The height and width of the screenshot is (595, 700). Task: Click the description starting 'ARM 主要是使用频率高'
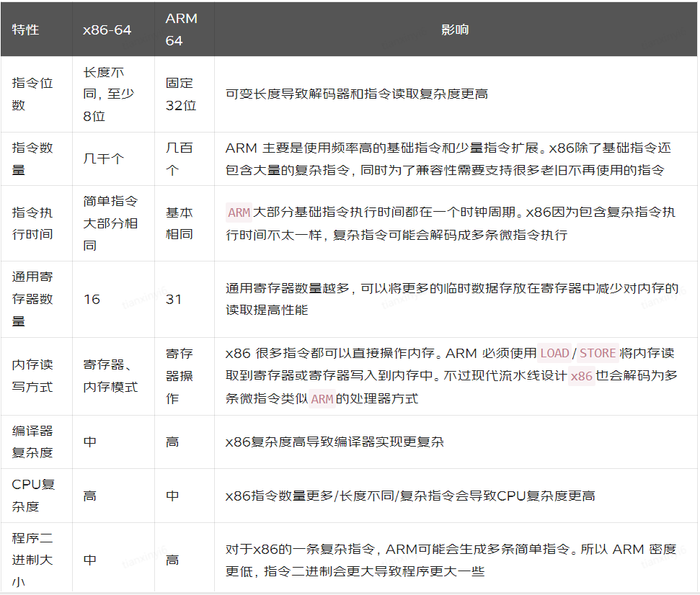tap(448, 158)
